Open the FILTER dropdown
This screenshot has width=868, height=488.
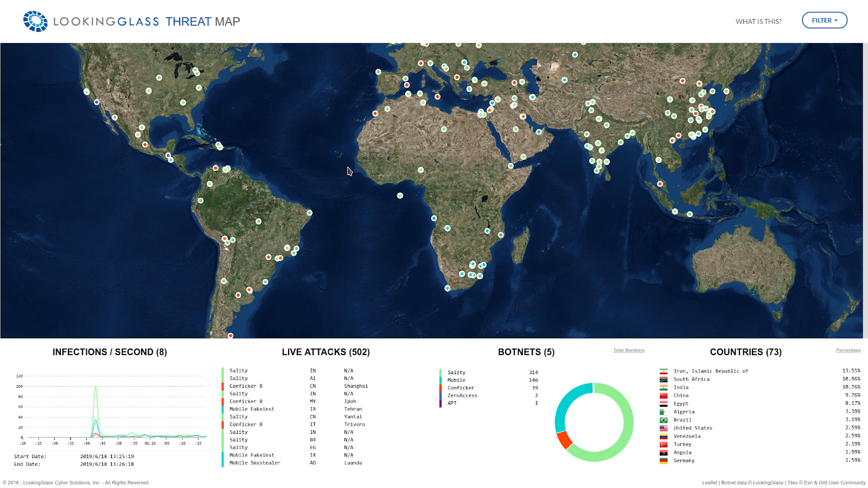coord(824,20)
